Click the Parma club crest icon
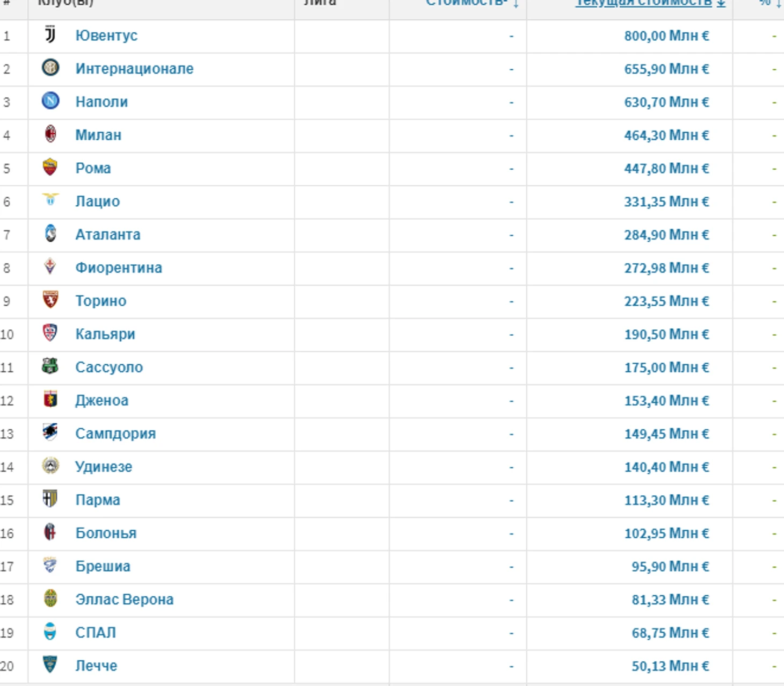Image resolution: width=784 pixels, height=686 pixels. pyautogui.click(x=50, y=499)
